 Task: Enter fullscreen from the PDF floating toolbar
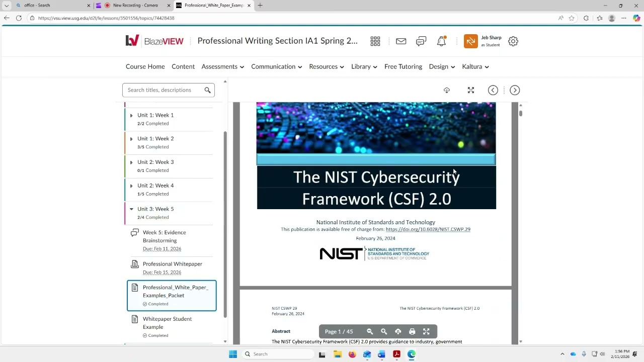pyautogui.click(x=426, y=331)
